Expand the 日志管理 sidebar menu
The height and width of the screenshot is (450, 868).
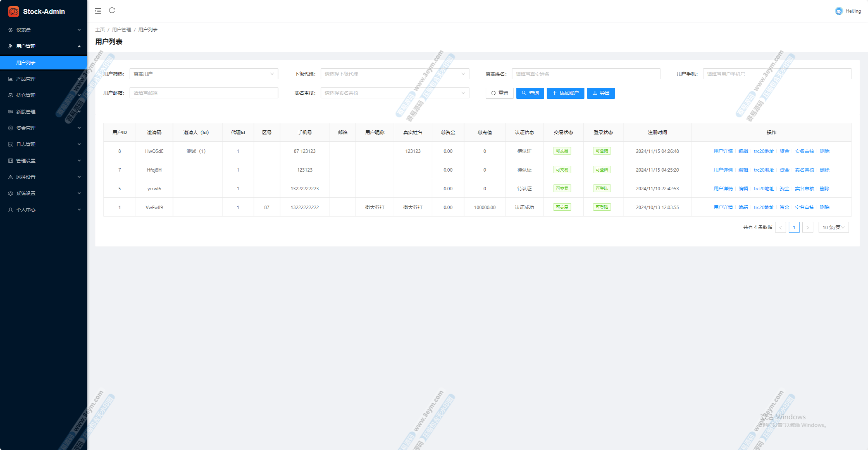coord(44,144)
